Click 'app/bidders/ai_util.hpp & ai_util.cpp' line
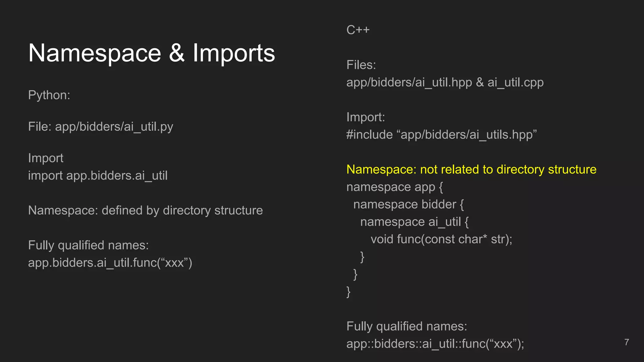This screenshot has height=362, width=644. coord(445,83)
